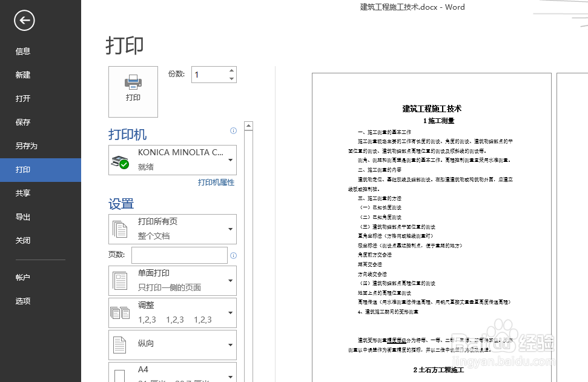The width and height of the screenshot is (588, 382).
Task: Click the 打印所有页 document pages icon
Action: pyautogui.click(x=120, y=229)
